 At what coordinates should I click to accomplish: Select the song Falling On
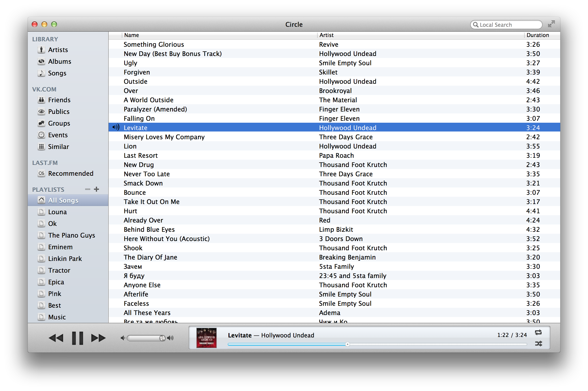[x=334, y=119]
